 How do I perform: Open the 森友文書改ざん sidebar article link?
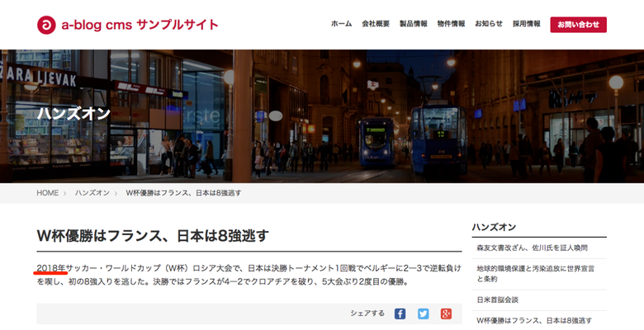pyautogui.click(x=532, y=247)
